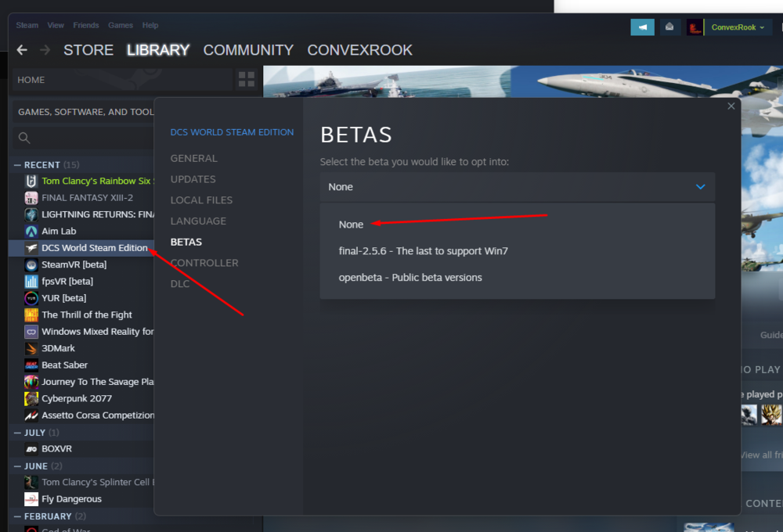Image resolution: width=783 pixels, height=532 pixels.
Task: Select Cyberpunk 2077 in library list
Action: point(77,399)
